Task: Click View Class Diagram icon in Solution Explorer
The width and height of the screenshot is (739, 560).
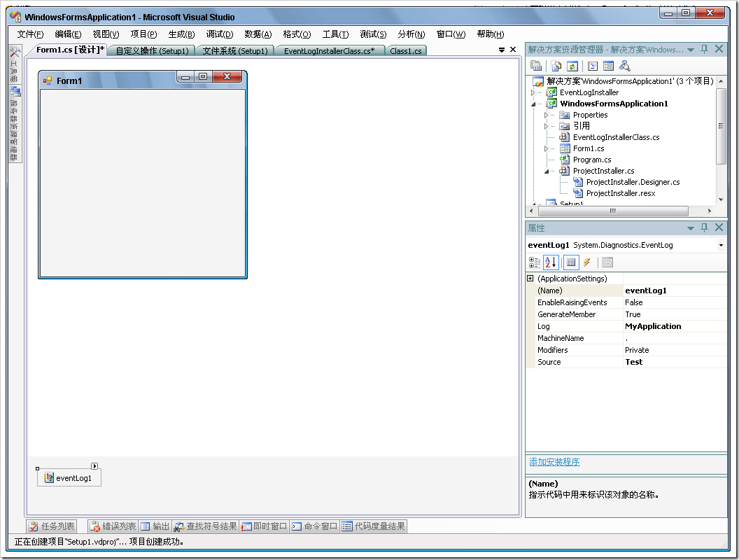Action: tap(624, 66)
